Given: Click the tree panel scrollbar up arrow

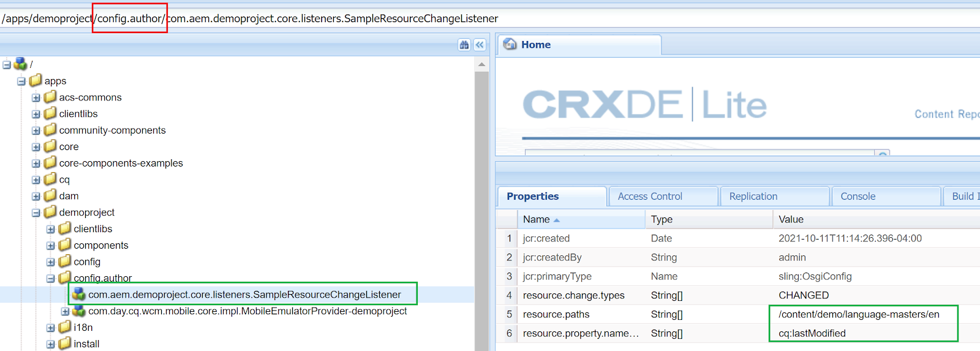Looking at the screenshot, I should [481, 64].
